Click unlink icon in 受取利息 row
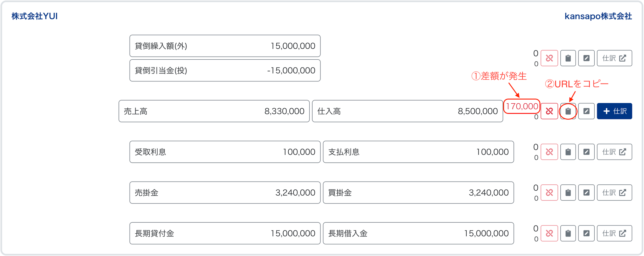This screenshot has height=256, width=644. [x=549, y=152]
